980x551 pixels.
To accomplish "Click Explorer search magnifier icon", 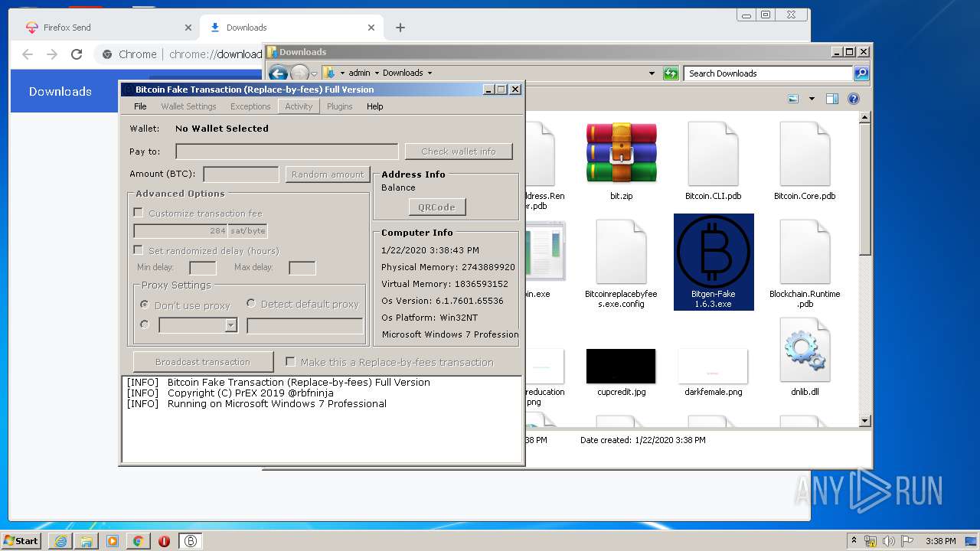I will pos(861,73).
